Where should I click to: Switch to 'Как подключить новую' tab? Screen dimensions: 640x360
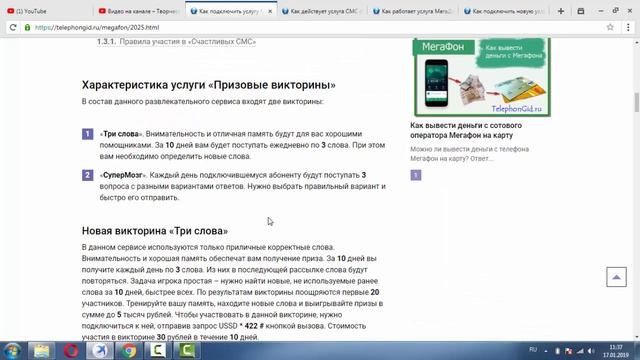point(504,11)
